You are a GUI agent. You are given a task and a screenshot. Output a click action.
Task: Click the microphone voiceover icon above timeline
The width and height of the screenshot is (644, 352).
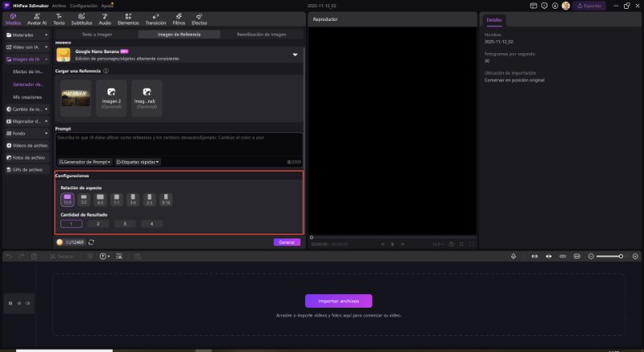tap(514, 256)
